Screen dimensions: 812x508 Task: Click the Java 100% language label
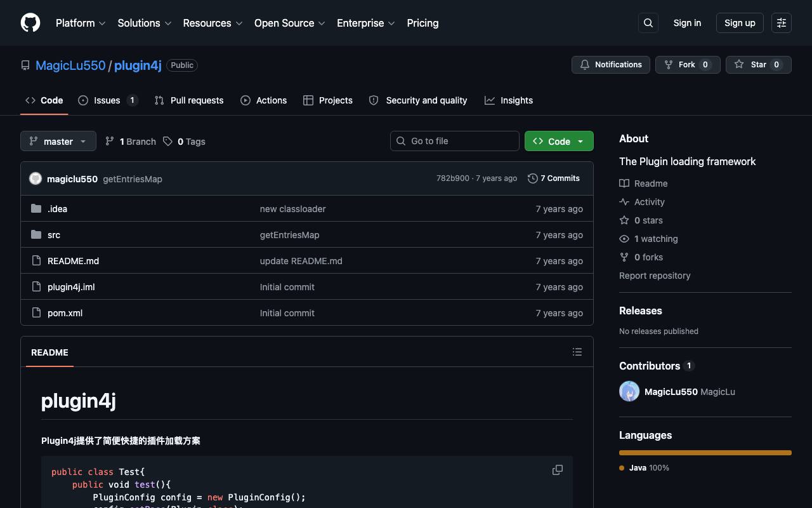[x=645, y=468]
